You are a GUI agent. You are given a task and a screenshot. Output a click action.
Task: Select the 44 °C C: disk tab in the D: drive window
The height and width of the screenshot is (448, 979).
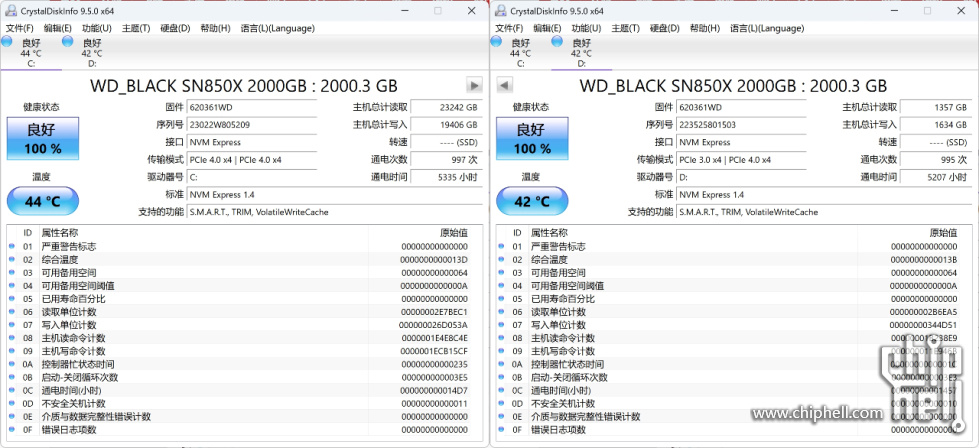tap(520, 52)
